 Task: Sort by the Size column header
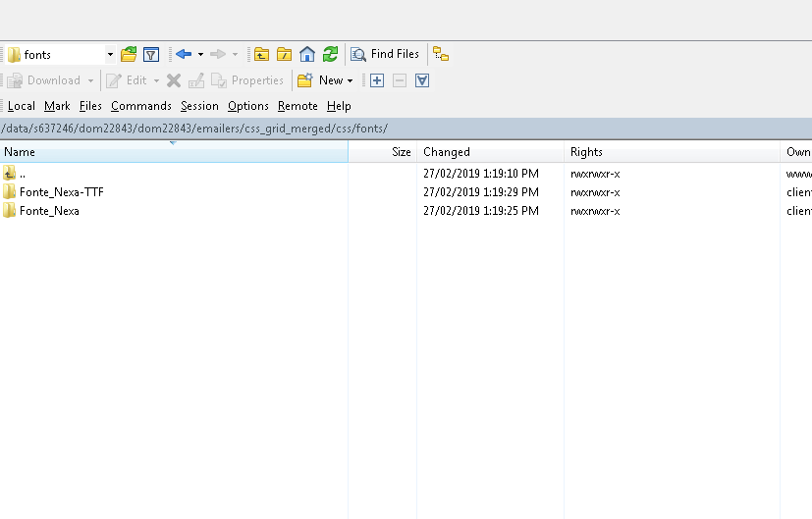coord(383,152)
